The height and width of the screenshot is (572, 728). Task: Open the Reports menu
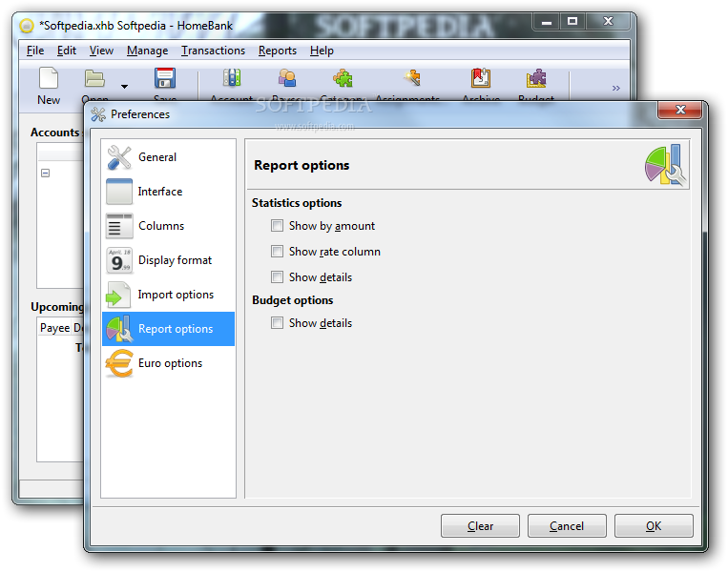[x=278, y=51]
